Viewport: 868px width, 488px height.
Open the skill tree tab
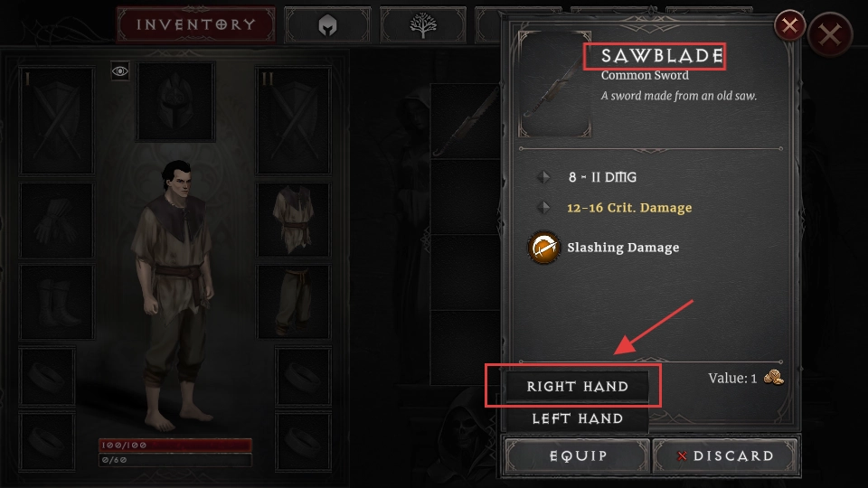(x=423, y=25)
